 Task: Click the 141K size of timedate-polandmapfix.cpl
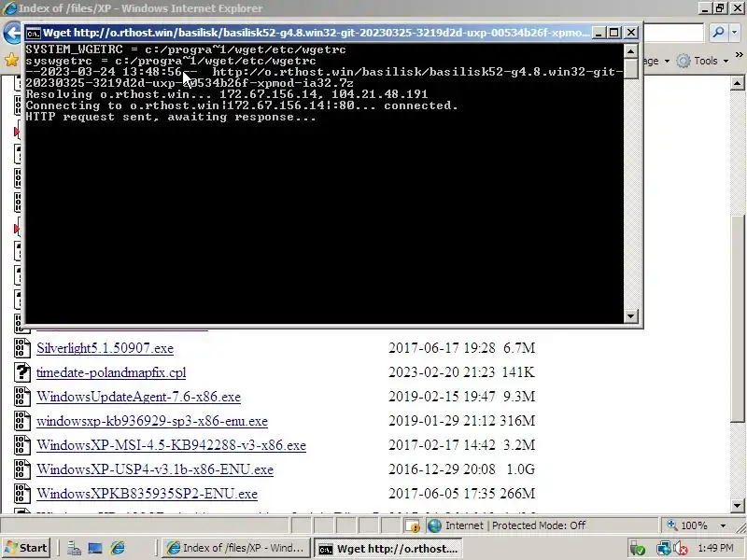(518, 372)
